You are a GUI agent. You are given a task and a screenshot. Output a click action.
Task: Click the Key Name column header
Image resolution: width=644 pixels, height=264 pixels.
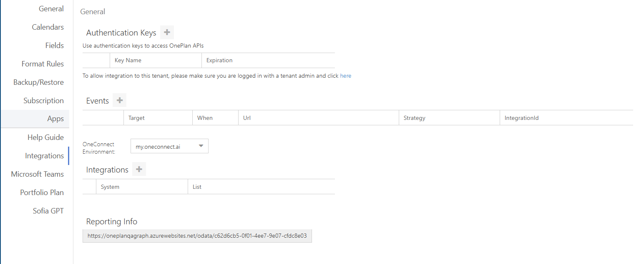156,60
